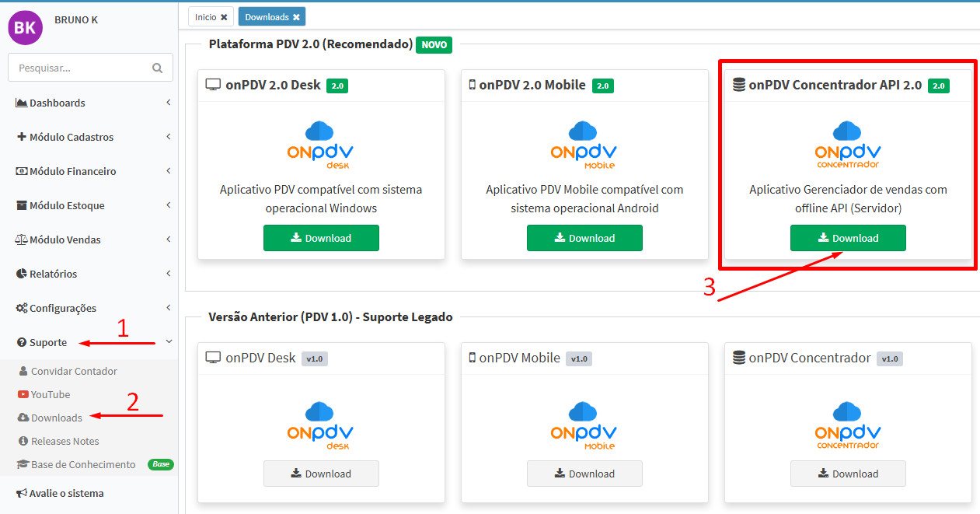
Task: Click 'Versão Anterior (PDV 1.0) - Suporte Legado' heading
Action: pos(330,316)
